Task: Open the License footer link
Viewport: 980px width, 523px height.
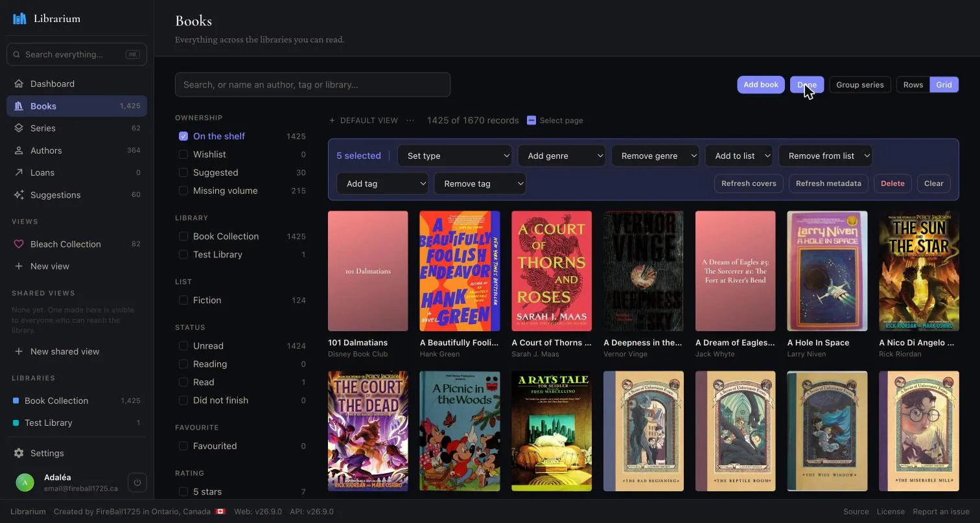Action: [x=891, y=511]
